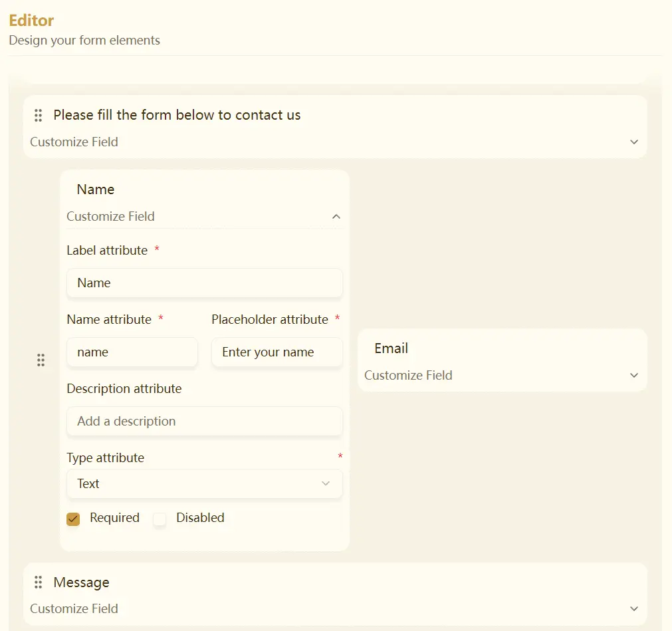Click the Please fill the form header text
The width and height of the screenshot is (672, 631).
tap(175, 115)
